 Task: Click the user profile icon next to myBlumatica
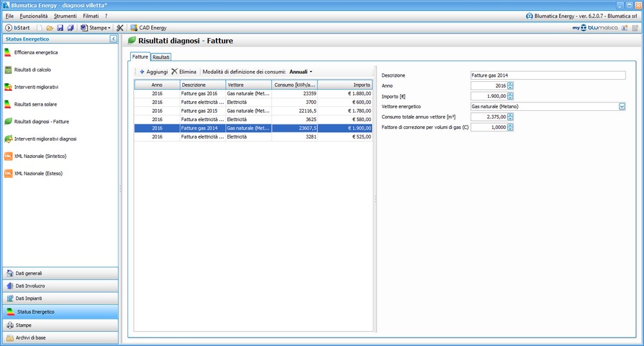(625, 28)
